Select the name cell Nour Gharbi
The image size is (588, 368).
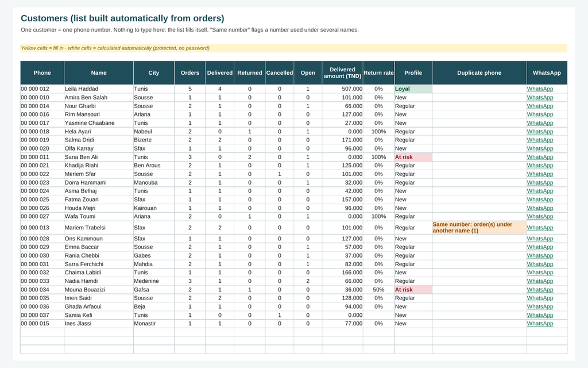[x=99, y=106]
